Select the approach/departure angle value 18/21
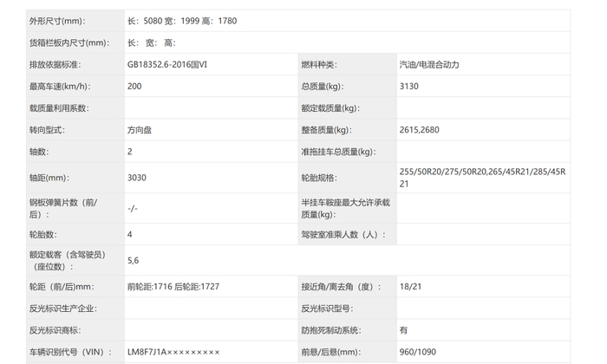The width and height of the screenshot is (607, 364). [x=410, y=287]
